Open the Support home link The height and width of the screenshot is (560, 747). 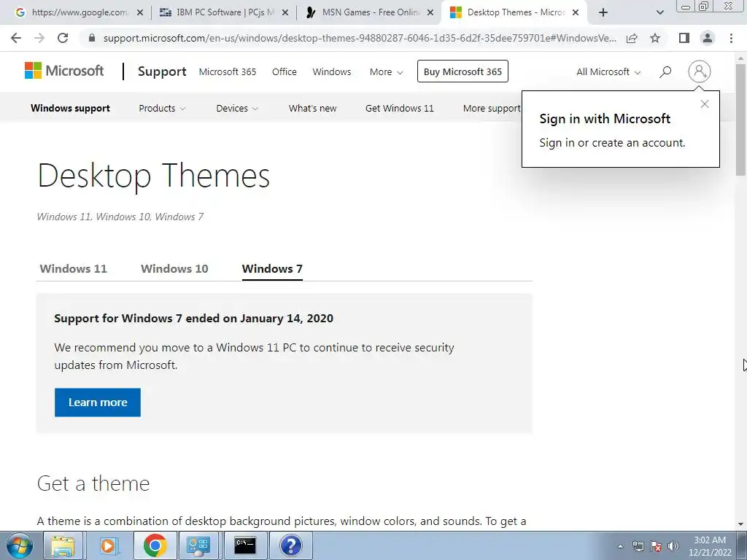162,71
